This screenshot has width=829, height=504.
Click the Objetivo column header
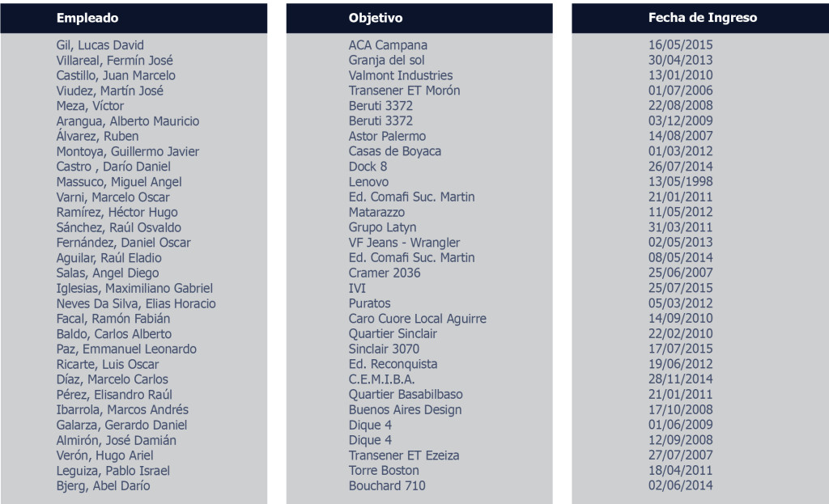pos(376,18)
